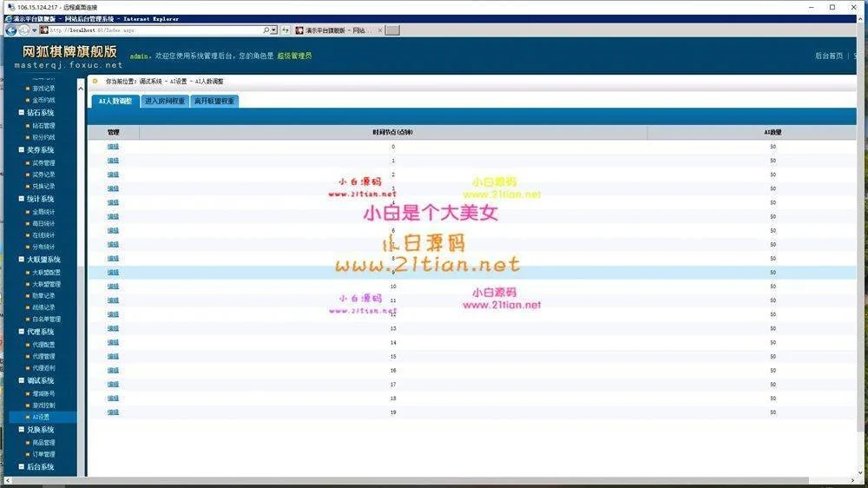Switch to the 进入房间权重 tab
The height and width of the screenshot is (488, 868).
pos(164,101)
